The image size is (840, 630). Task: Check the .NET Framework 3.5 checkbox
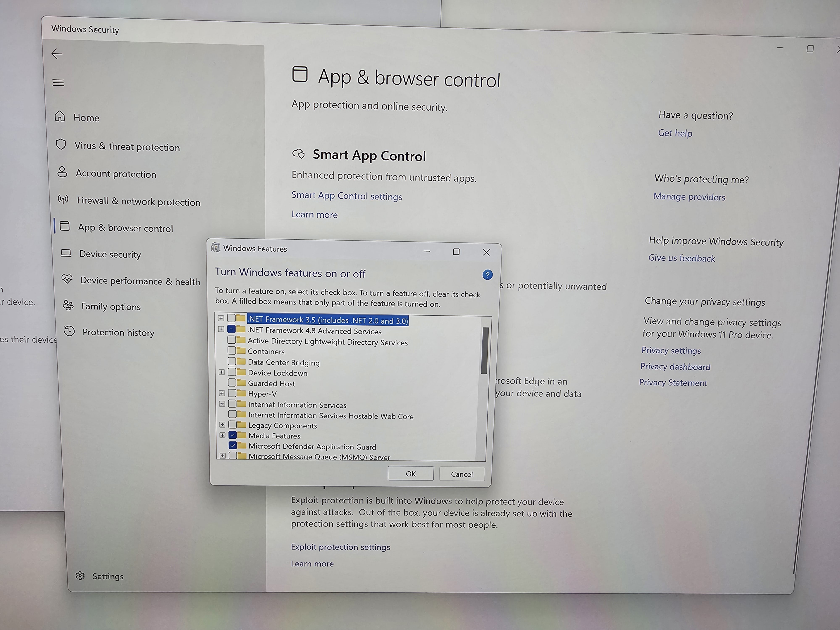click(x=231, y=318)
